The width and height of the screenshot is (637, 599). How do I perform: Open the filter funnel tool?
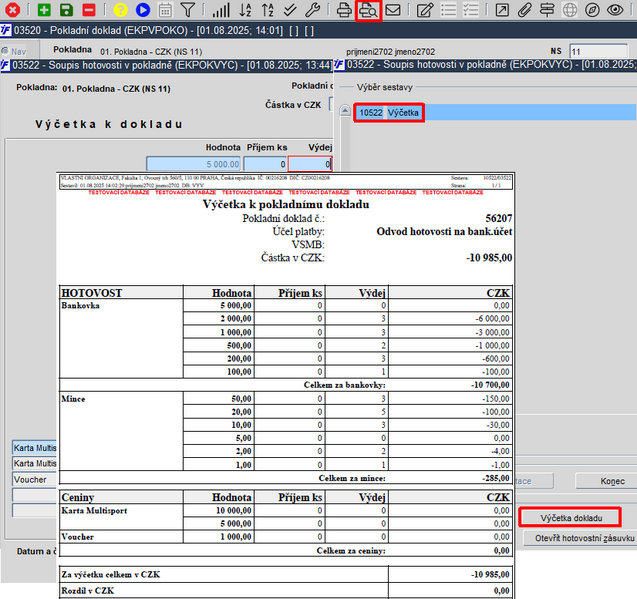[188, 11]
